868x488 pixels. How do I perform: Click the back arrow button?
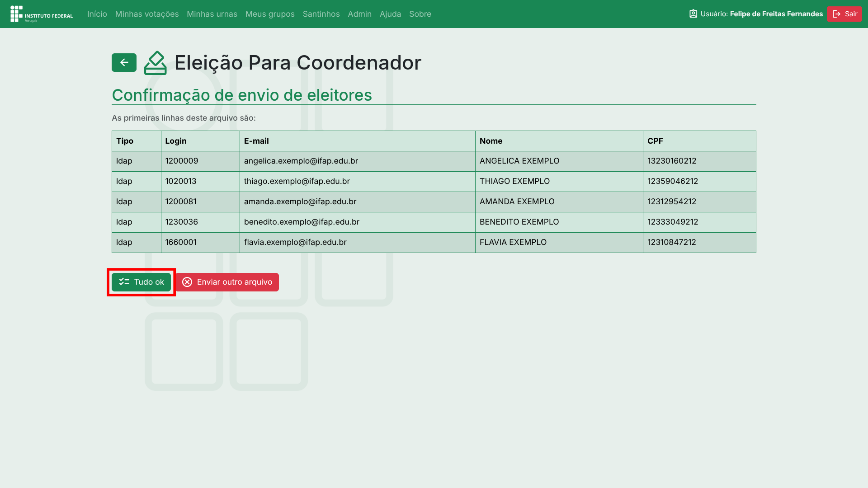pos(124,62)
